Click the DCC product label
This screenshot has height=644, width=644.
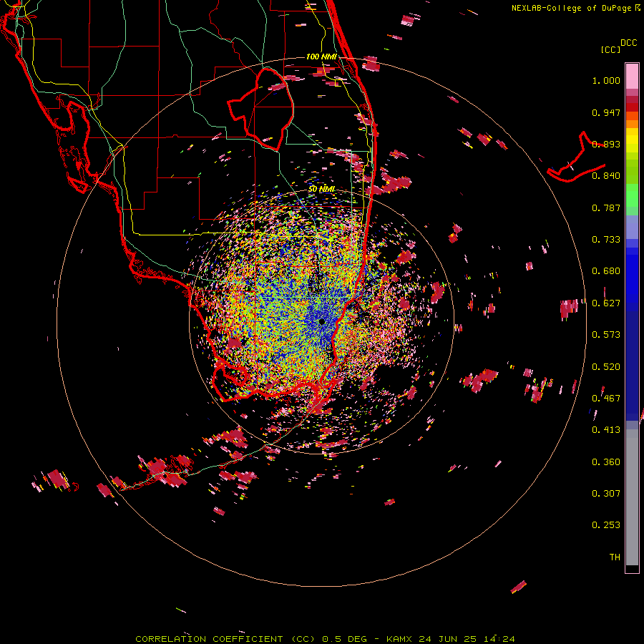pos(629,43)
